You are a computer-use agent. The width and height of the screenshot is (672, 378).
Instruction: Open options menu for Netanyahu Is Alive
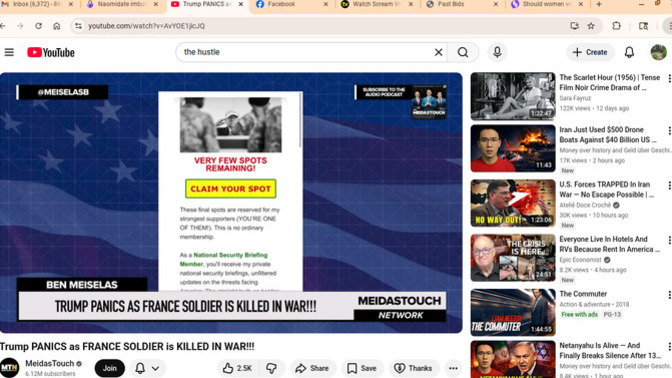(669, 347)
